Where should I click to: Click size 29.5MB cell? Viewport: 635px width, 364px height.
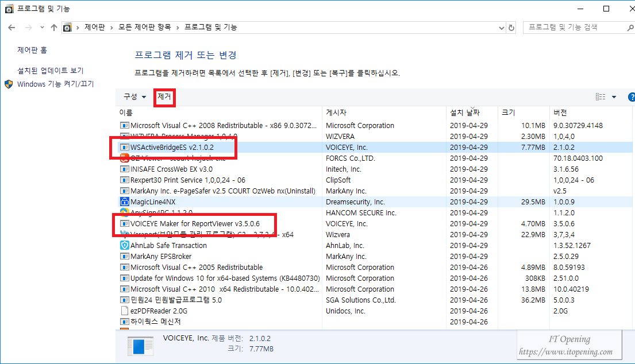click(x=533, y=202)
